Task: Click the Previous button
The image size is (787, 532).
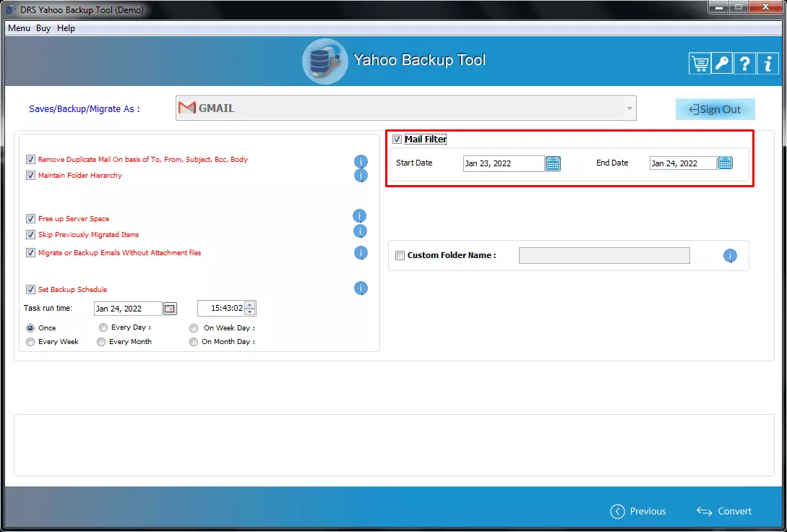Action: pyautogui.click(x=638, y=512)
